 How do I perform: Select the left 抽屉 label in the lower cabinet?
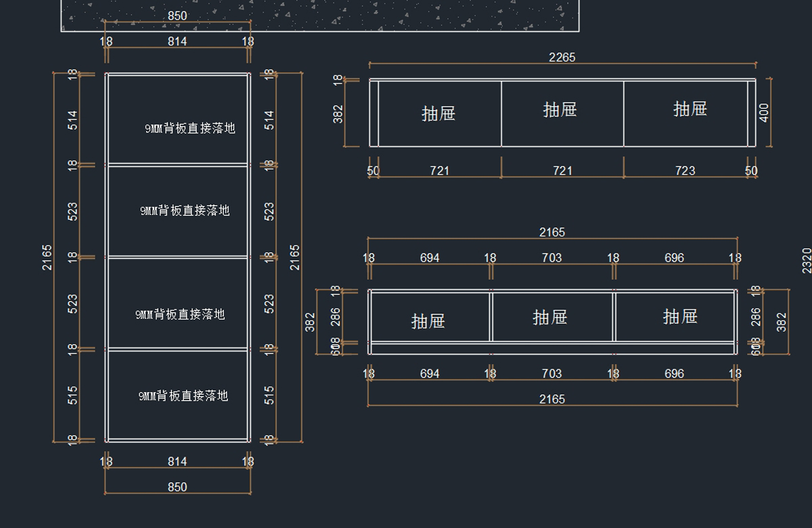coord(428,320)
